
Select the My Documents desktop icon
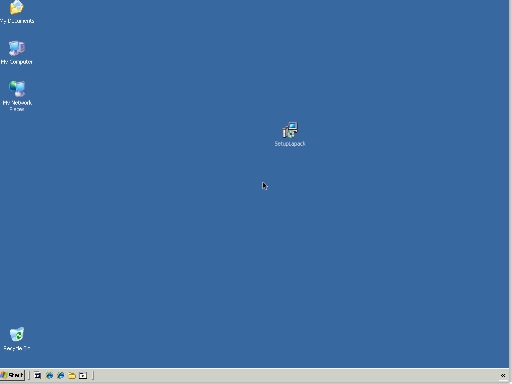[17, 7]
